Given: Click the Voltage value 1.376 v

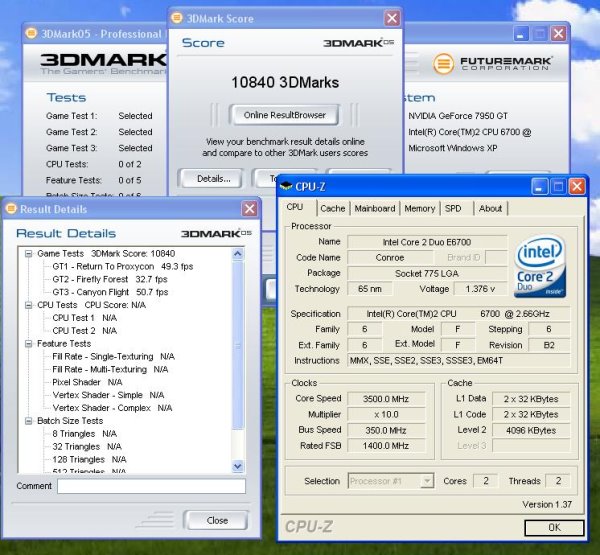Looking at the screenshot, I should [480, 289].
